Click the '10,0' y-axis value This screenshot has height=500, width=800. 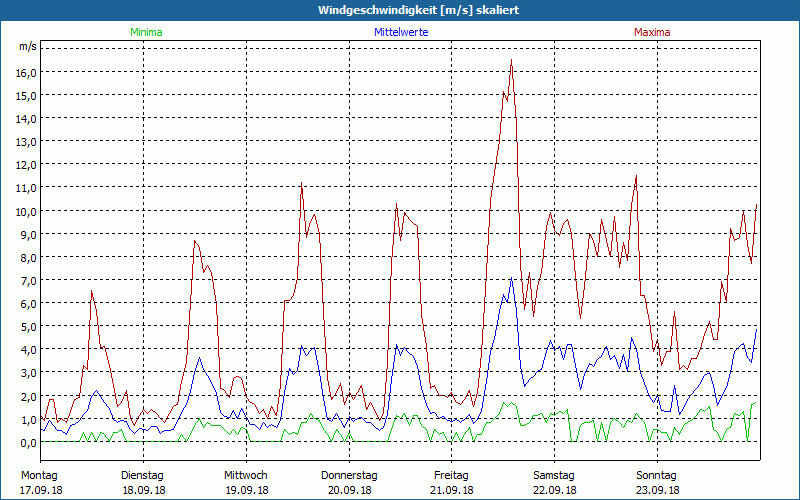pos(26,211)
